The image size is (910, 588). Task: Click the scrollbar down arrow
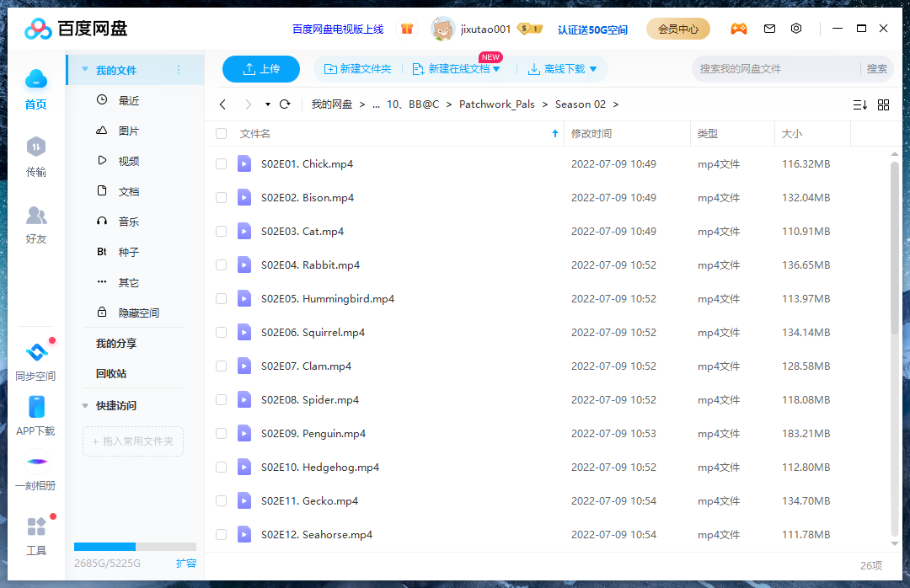click(894, 544)
